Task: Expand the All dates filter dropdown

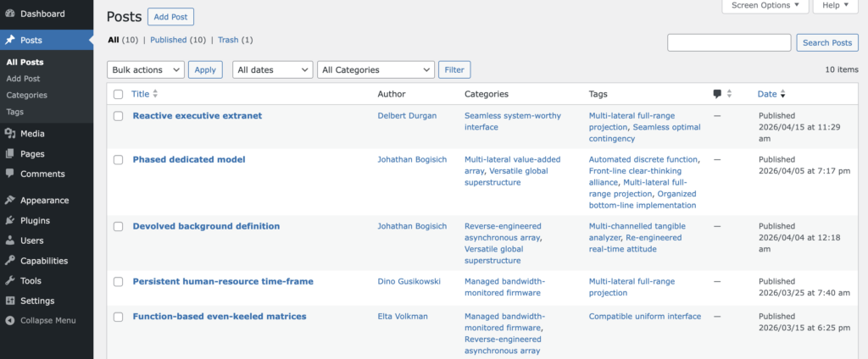Action: pyautogui.click(x=271, y=70)
